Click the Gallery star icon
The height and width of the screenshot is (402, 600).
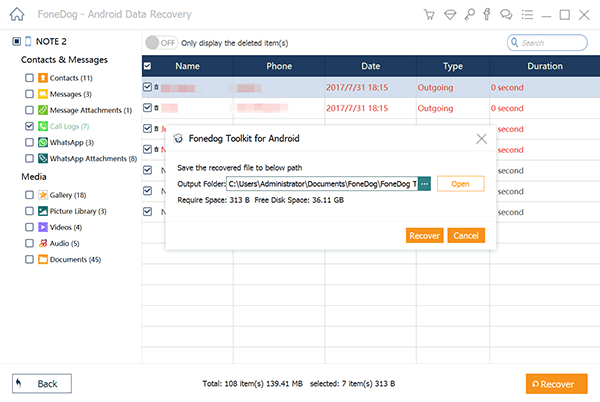point(43,195)
